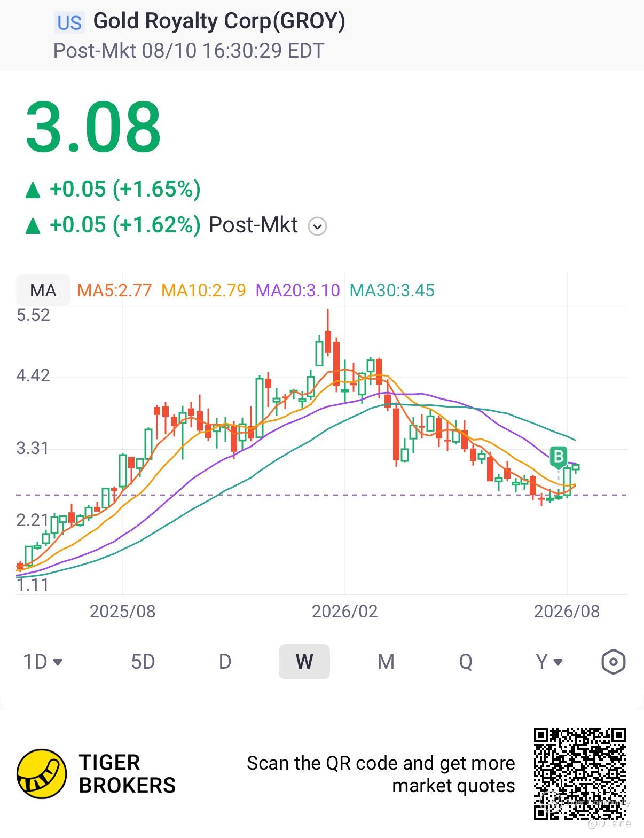Click the 2026/08 date axis label
The height and width of the screenshot is (838, 644).
point(567,612)
